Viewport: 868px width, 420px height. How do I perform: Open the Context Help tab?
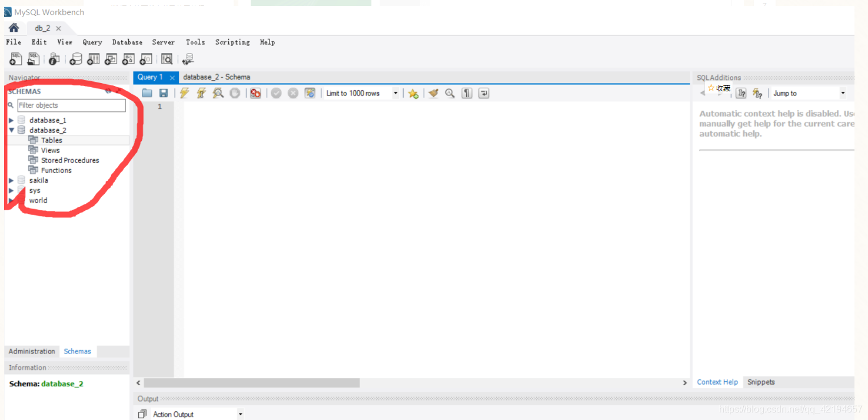[717, 382]
